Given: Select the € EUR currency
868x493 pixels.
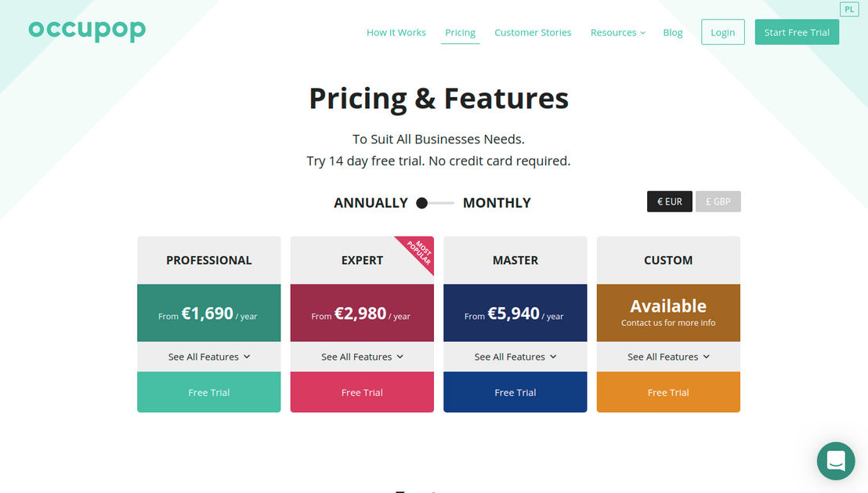Looking at the screenshot, I should [669, 201].
